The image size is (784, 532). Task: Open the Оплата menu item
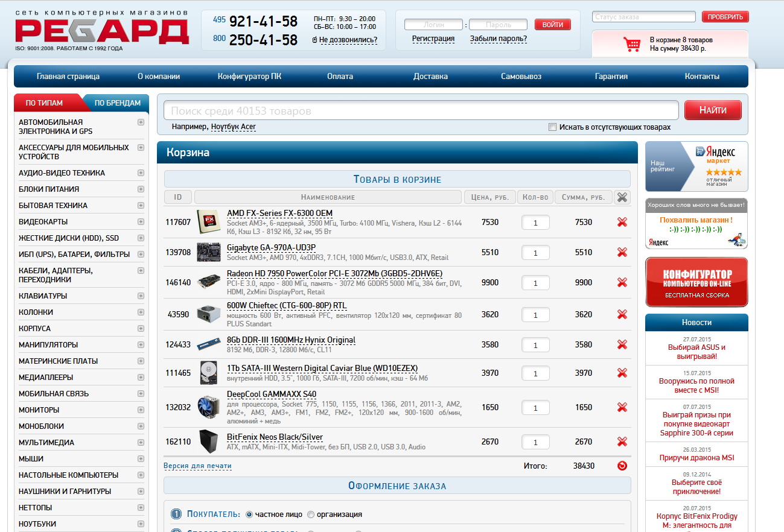coord(340,77)
